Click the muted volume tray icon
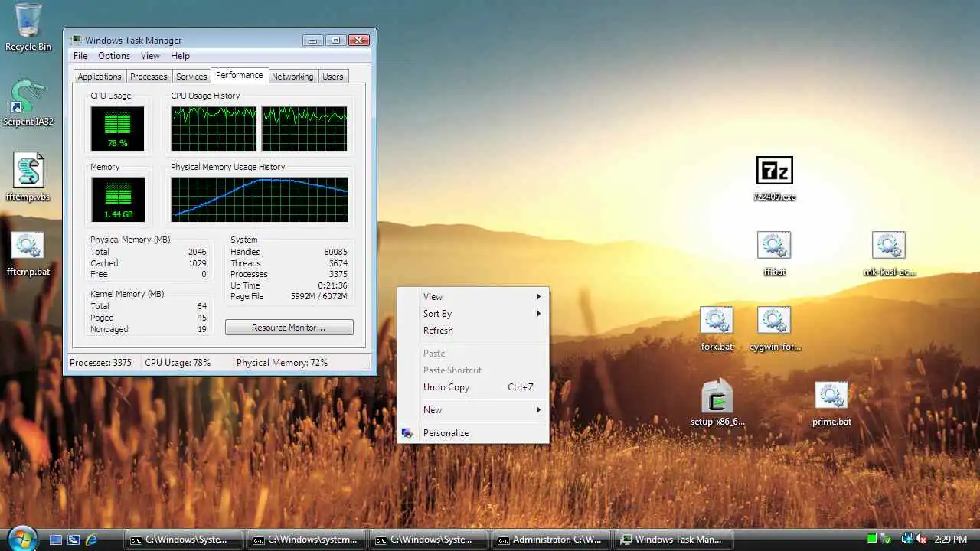This screenshot has width=980, height=551. (x=921, y=539)
